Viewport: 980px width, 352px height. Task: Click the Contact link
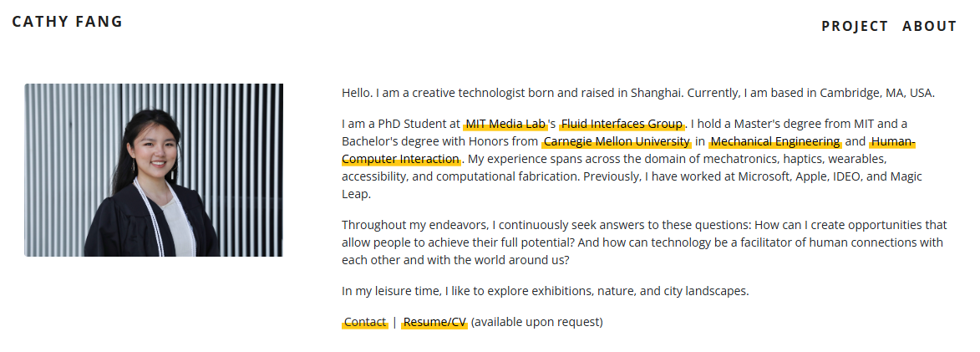click(365, 322)
